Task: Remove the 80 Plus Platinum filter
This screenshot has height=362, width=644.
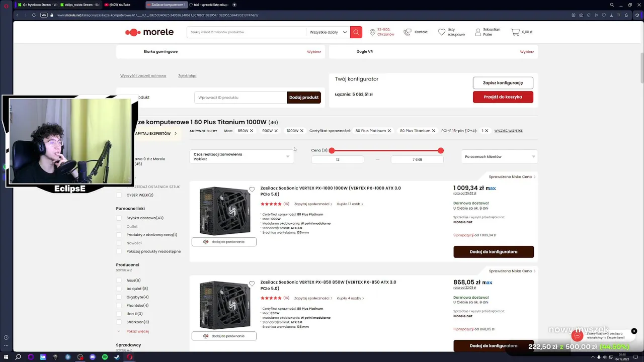Action: click(389, 131)
